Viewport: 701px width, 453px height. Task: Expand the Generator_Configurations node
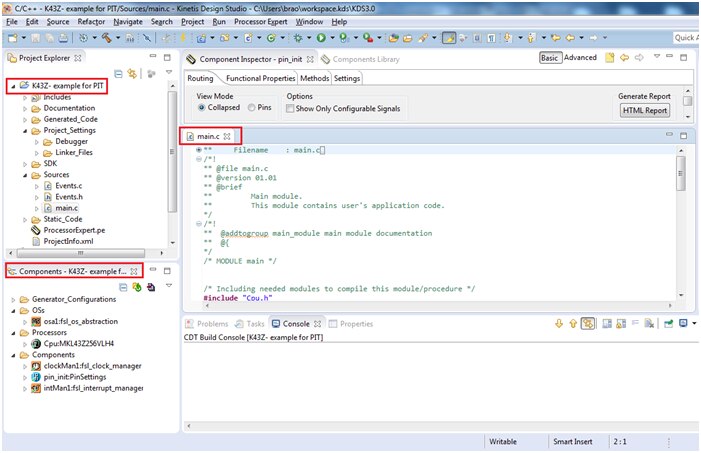point(13,299)
